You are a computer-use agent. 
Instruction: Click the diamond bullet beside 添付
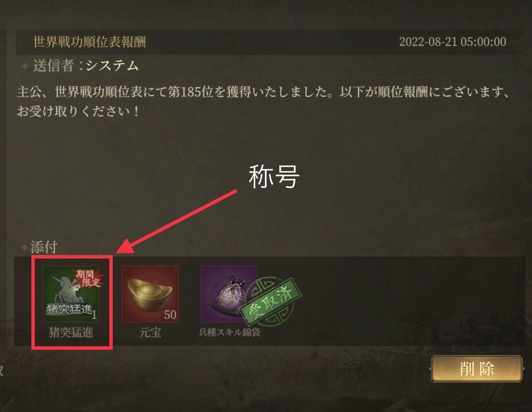tap(24, 247)
